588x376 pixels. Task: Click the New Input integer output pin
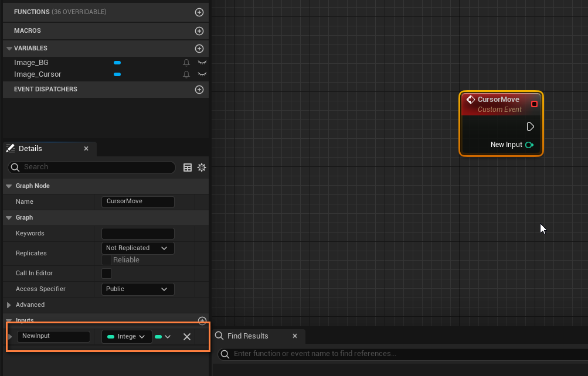pos(529,145)
